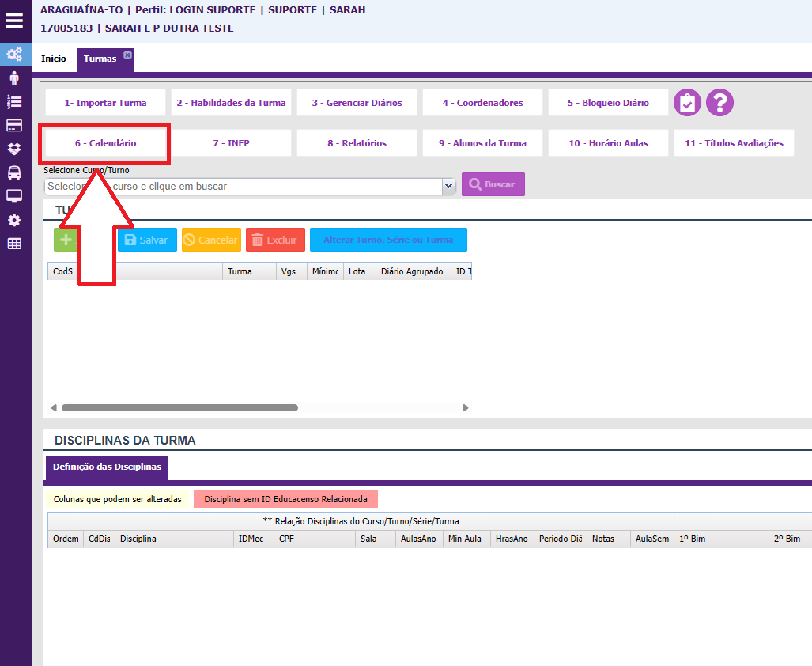Click the credit card sidebar icon

(x=14, y=125)
